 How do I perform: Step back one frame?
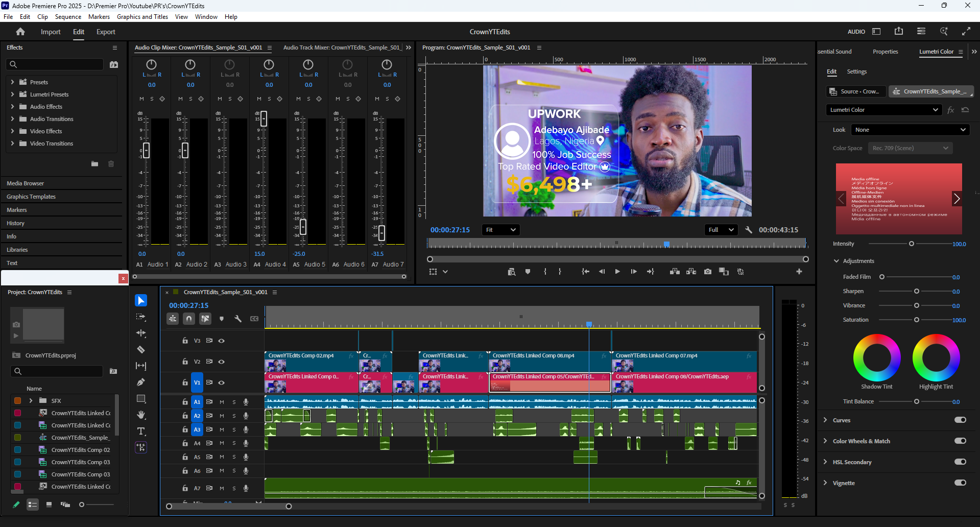pos(602,272)
